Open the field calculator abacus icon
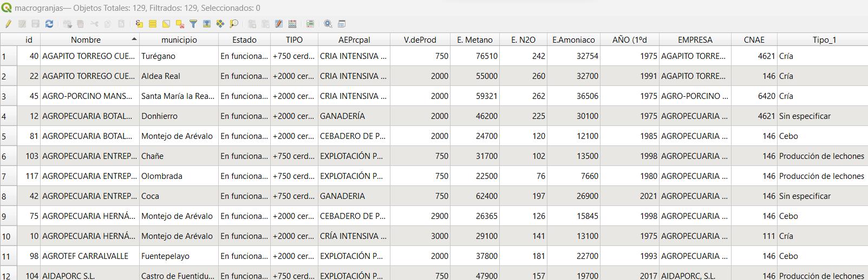The image size is (868, 280). pyautogui.click(x=292, y=24)
